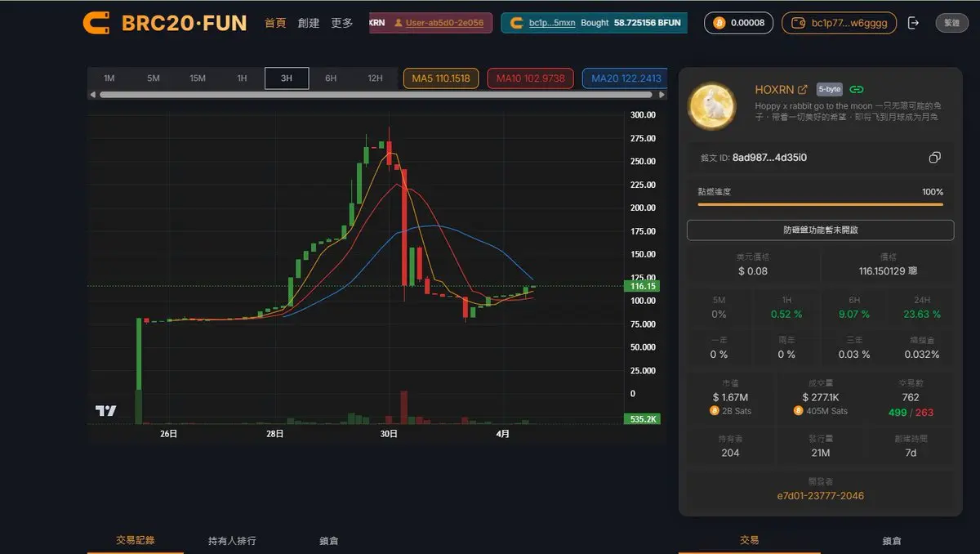This screenshot has width=980, height=554.
Task: Click the orange Bitcoin balance icon
Action: click(719, 23)
